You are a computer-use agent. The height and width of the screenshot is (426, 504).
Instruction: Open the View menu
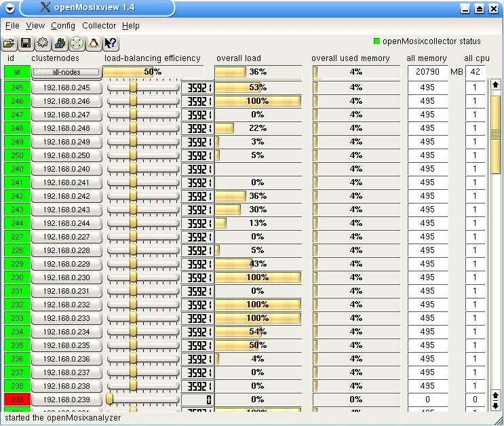(x=35, y=26)
